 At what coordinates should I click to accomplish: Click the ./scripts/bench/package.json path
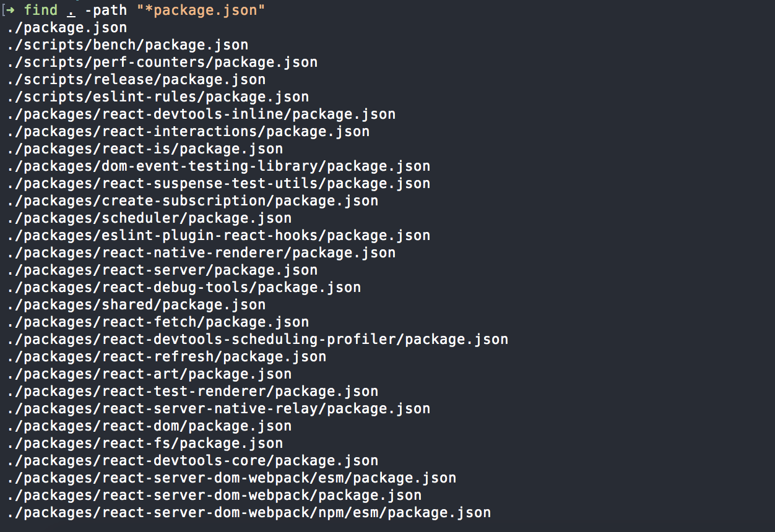click(x=128, y=45)
